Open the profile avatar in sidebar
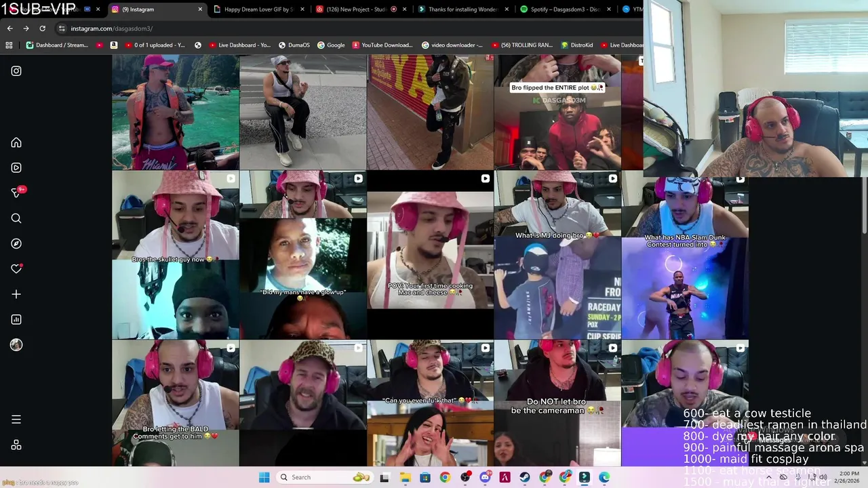 tap(16, 344)
